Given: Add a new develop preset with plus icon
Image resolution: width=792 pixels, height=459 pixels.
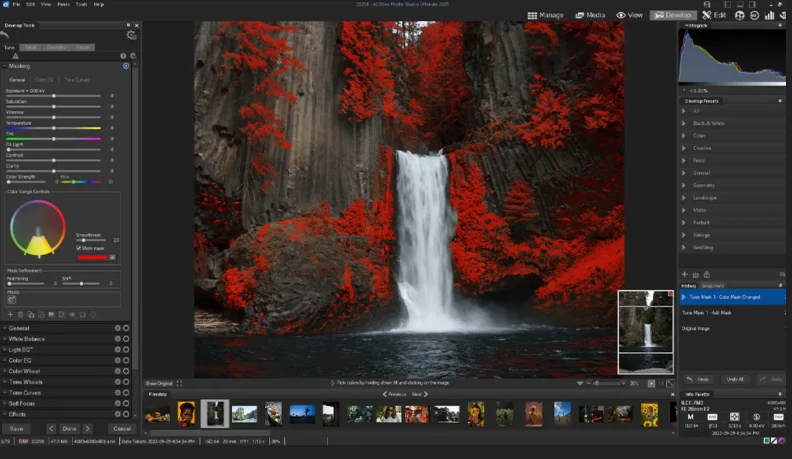Looking at the screenshot, I should 684,275.
